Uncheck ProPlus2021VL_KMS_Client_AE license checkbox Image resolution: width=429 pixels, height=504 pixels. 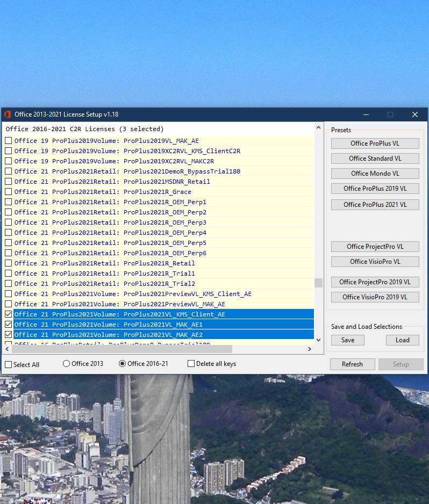8,314
